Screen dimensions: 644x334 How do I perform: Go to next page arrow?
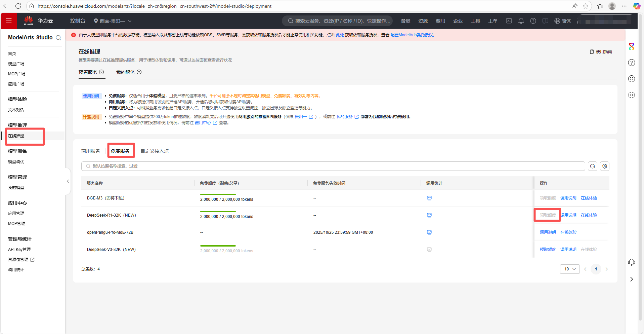[607, 269]
